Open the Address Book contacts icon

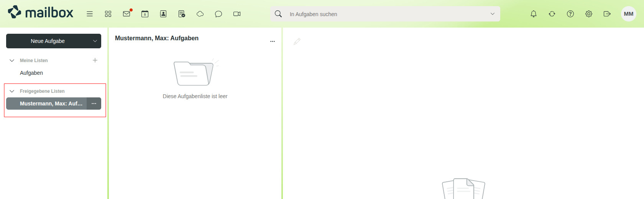click(163, 14)
